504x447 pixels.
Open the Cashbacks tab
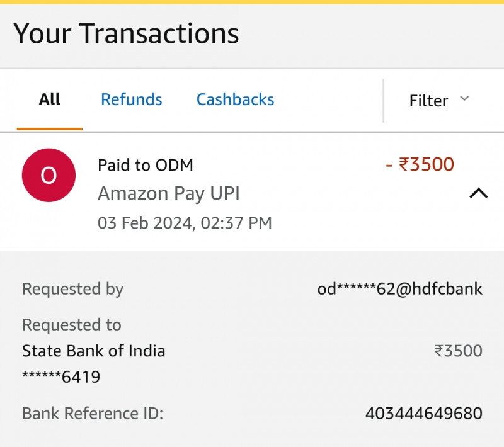pos(235,99)
